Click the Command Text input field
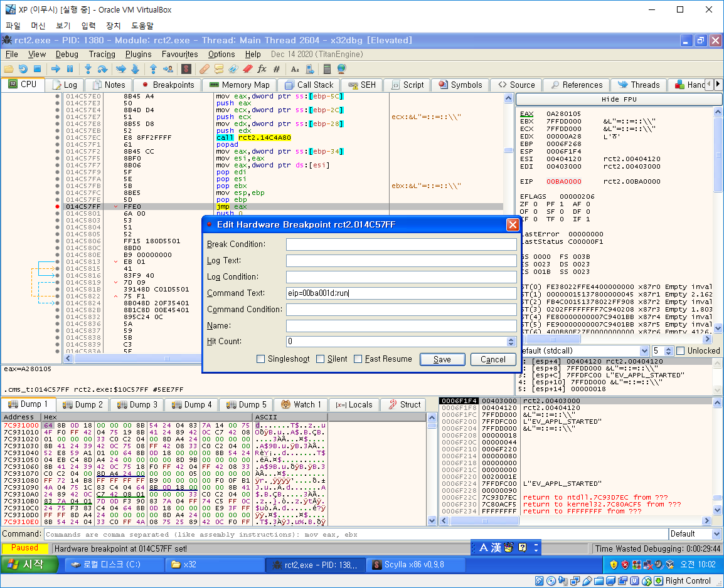Screen dimensions: 724x588 [x=402, y=293]
